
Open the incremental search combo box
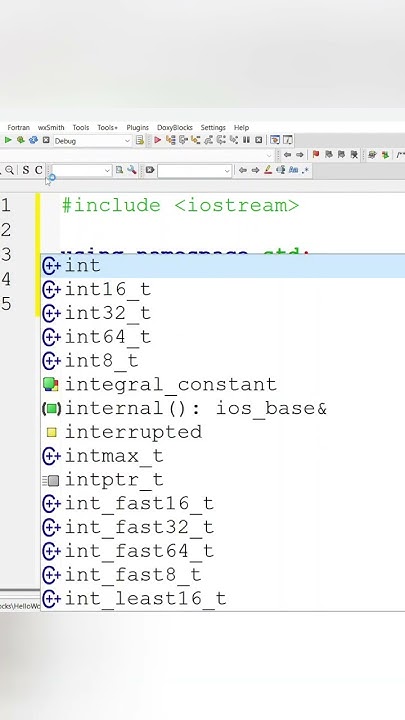(x=194, y=170)
